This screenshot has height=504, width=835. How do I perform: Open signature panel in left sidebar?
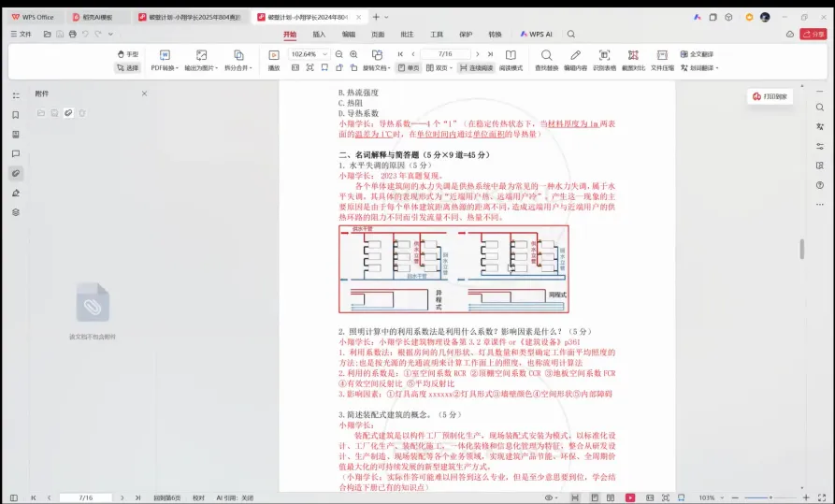[x=16, y=193]
